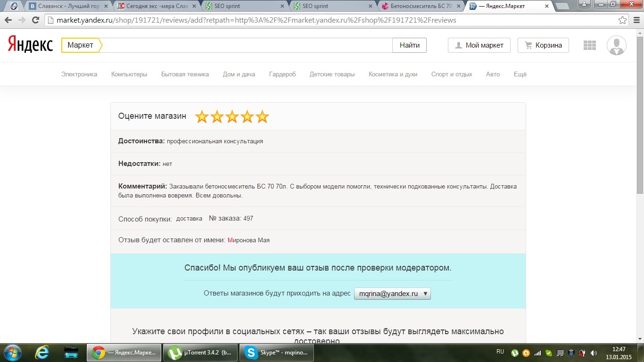This screenshot has height=362, width=644.
Task: Click the browser address bar URL
Action: pos(256,20)
